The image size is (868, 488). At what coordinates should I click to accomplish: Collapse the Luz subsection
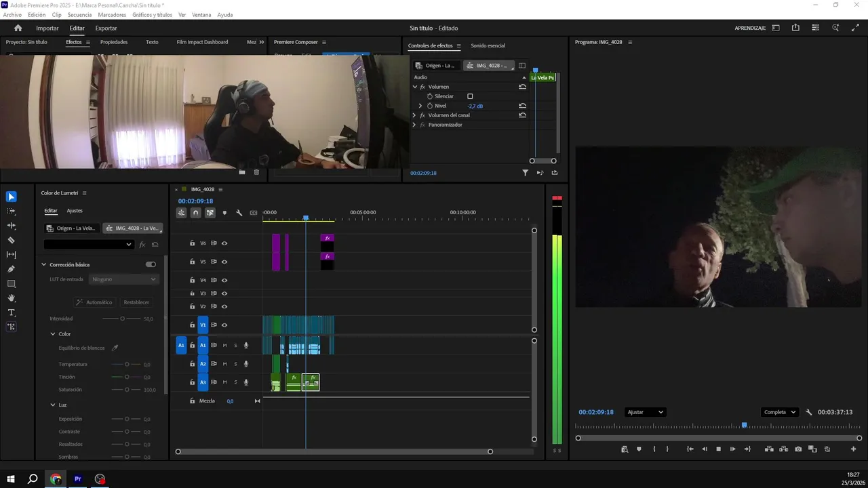[x=53, y=405]
